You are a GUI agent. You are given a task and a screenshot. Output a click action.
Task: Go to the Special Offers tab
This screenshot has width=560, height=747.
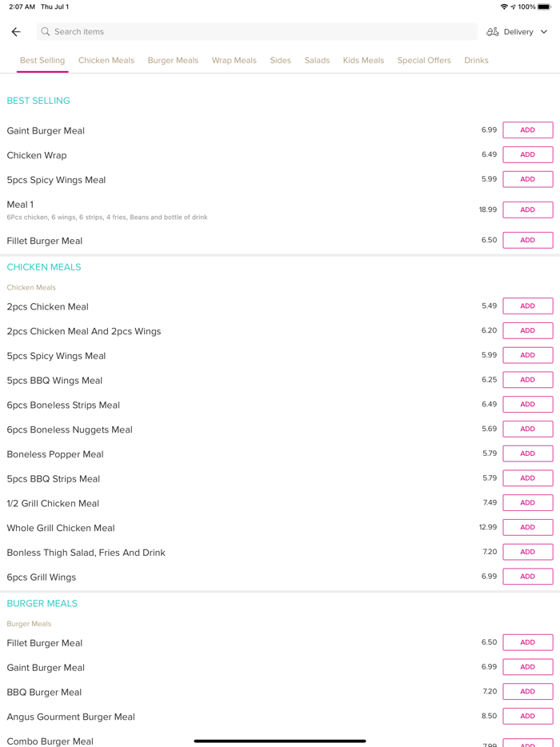click(424, 61)
